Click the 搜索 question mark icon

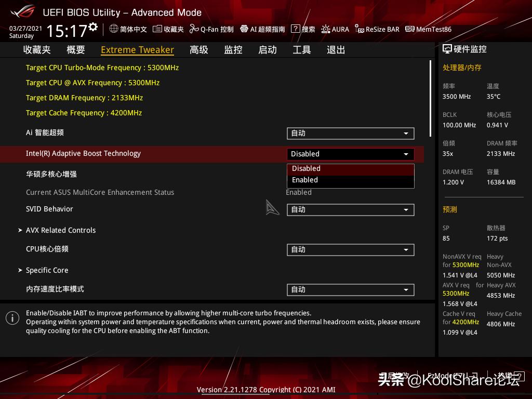[x=296, y=29]
